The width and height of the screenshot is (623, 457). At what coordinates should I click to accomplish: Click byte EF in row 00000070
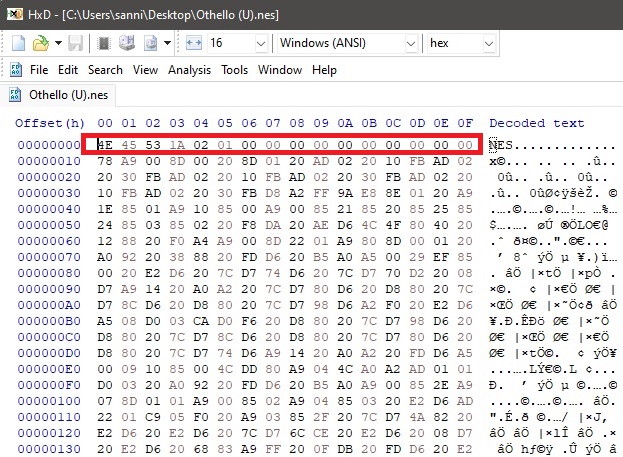coord(441,257)
